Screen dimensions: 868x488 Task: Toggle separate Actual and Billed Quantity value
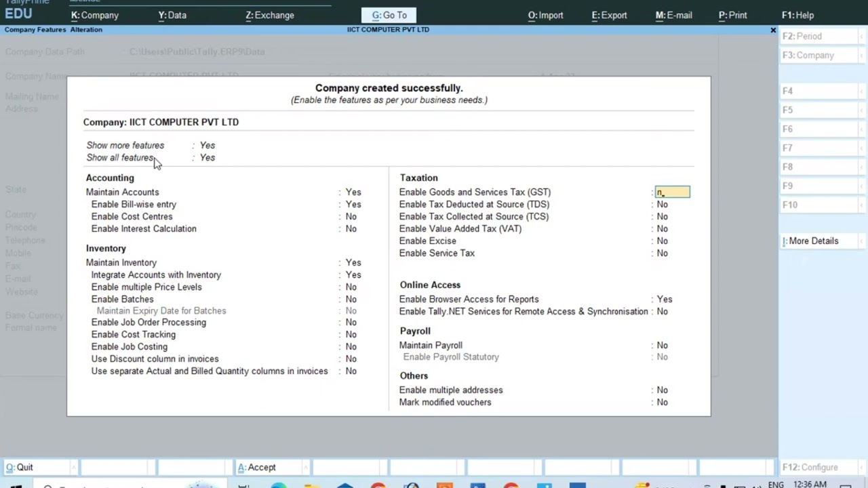pos(351,371)
